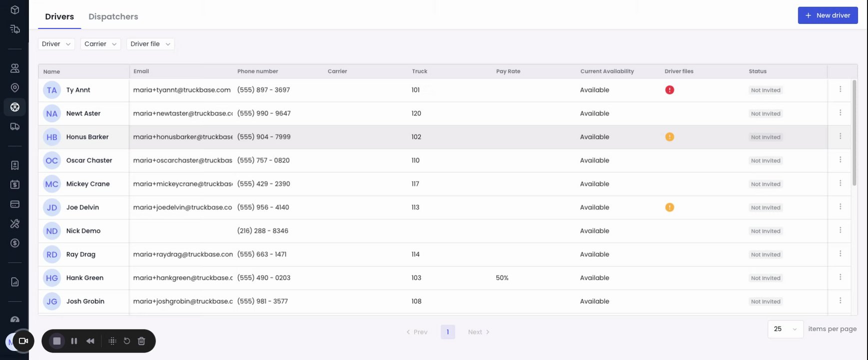Click the New driver button
The height and width of the screenshot is (360, 868).
[828, 15]
